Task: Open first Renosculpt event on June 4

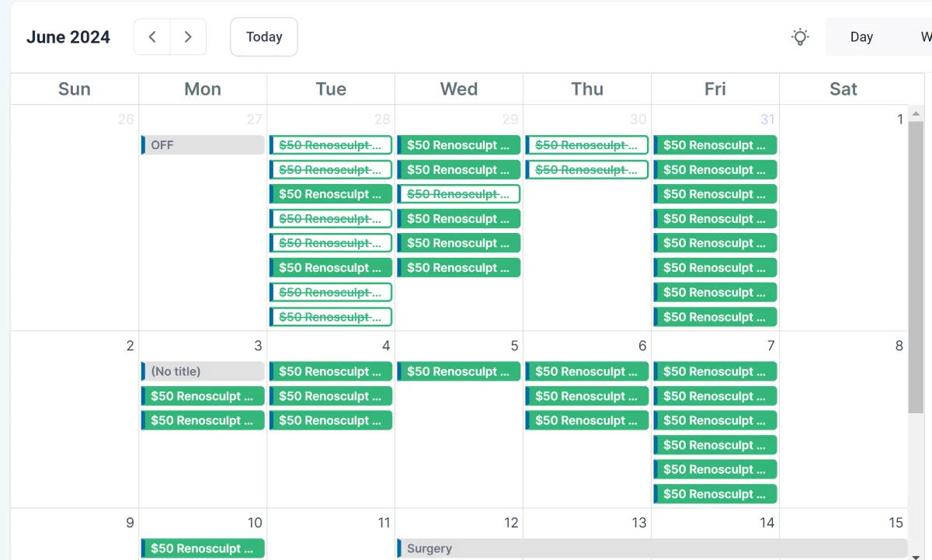Action: (x=331, y=371)
